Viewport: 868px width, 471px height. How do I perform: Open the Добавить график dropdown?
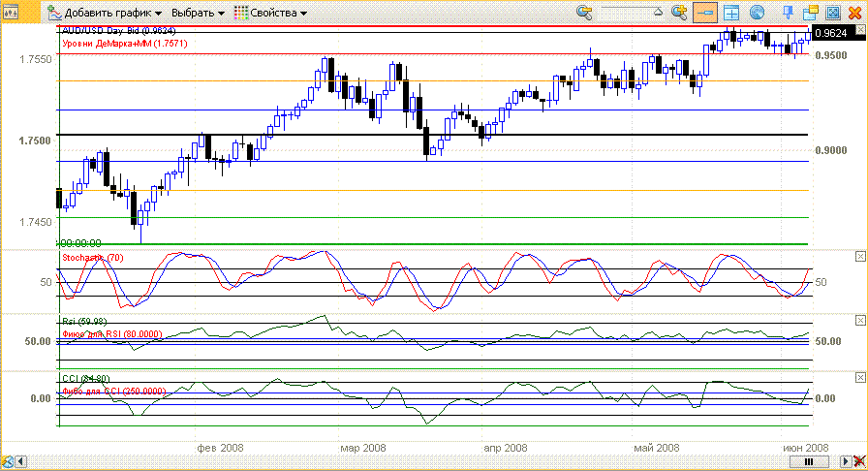(112, 13)
